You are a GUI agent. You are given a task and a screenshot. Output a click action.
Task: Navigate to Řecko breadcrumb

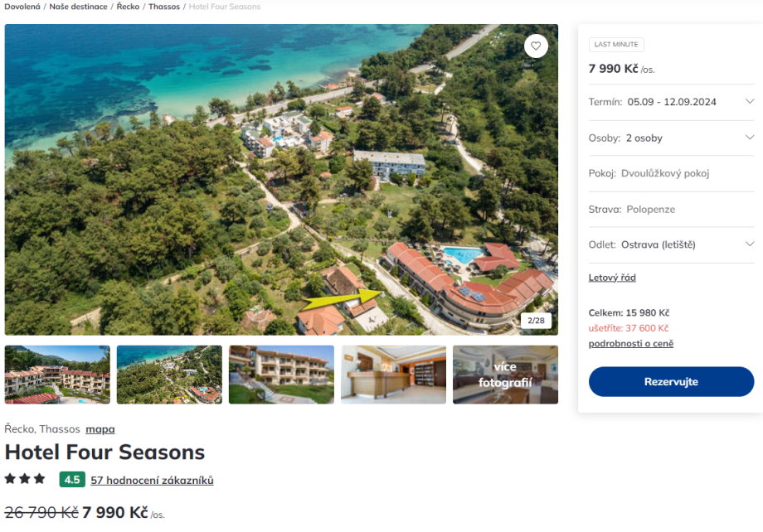pos(128,7)
